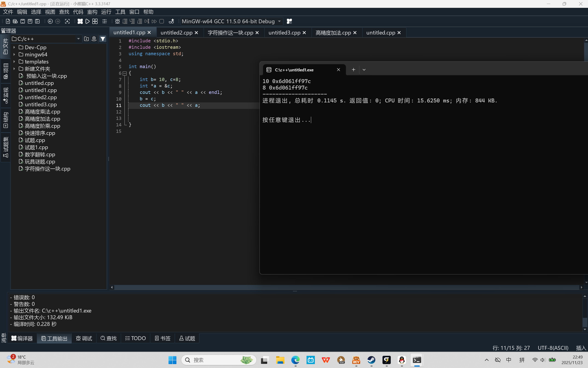Toggle the 监视 watch side panel
This screenshot has height=368, width=588.
pyautogui.click(x=5, y=96)
